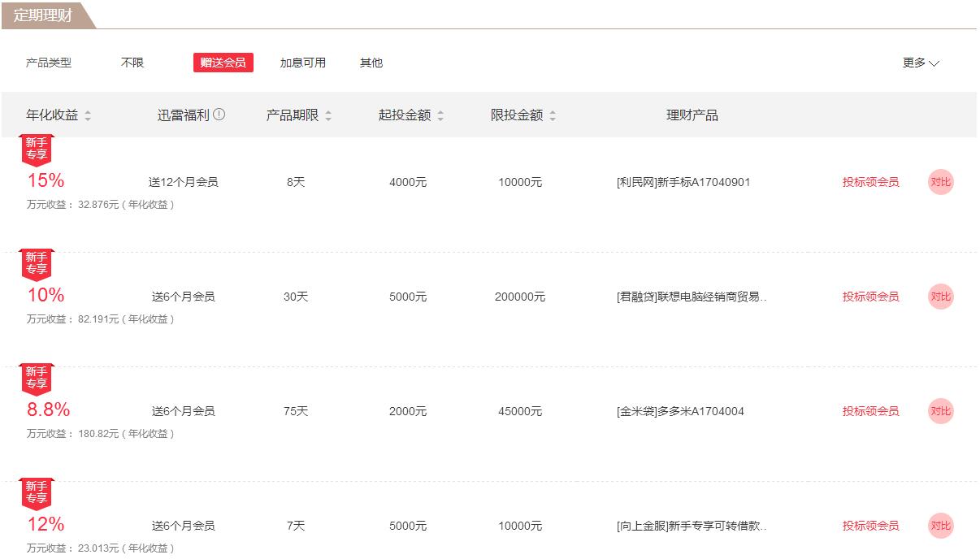Click the 15% annual yield value

(46, 180)
